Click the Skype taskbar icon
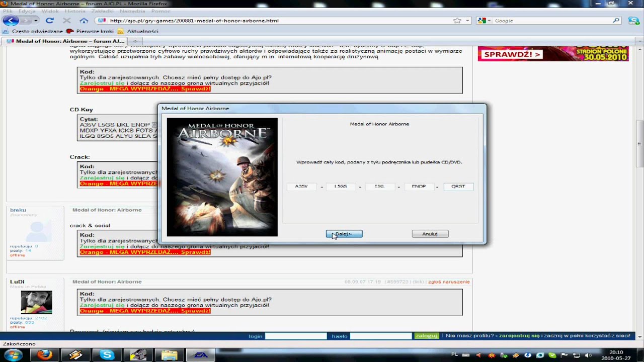Image resolution: width=644 pixels, height=362 pixels. pyautogui.click(x=107, y=355)
